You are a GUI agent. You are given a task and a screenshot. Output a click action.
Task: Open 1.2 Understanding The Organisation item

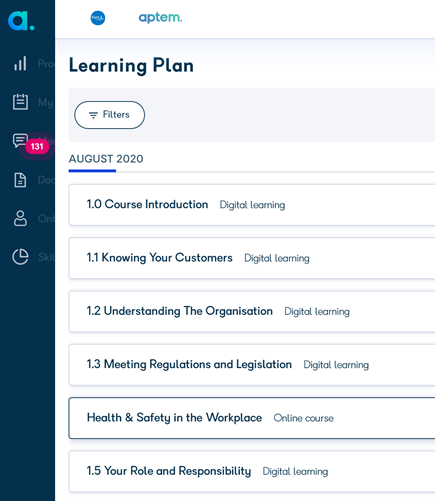(252, 311)
